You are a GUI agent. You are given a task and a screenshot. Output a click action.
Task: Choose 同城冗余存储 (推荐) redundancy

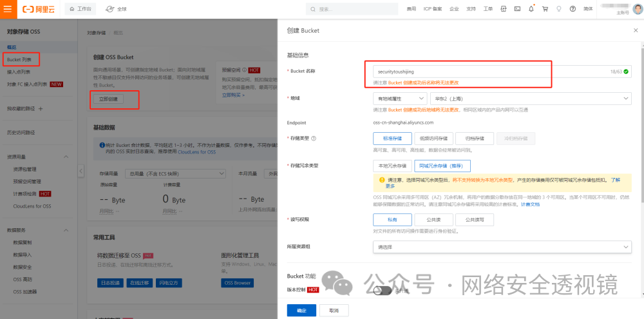442,166
